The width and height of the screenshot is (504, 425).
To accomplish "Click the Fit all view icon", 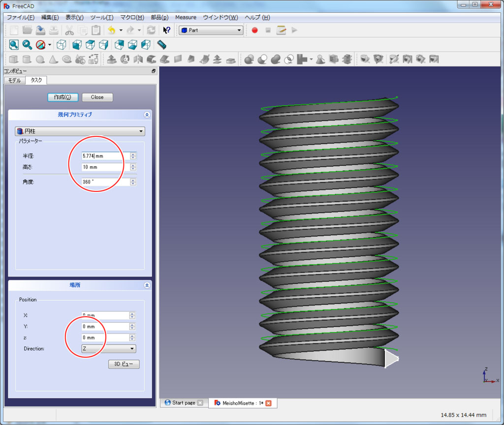I will (14, 45).
